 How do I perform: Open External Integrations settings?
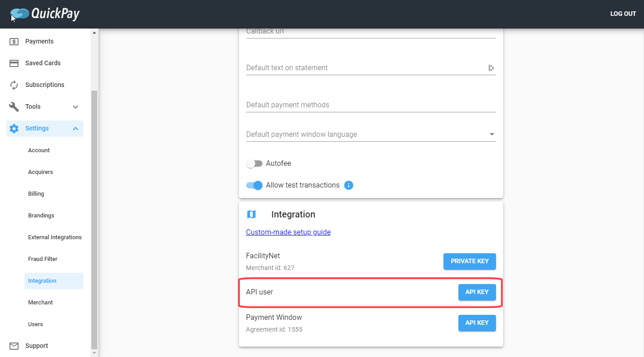click(54, 237)
